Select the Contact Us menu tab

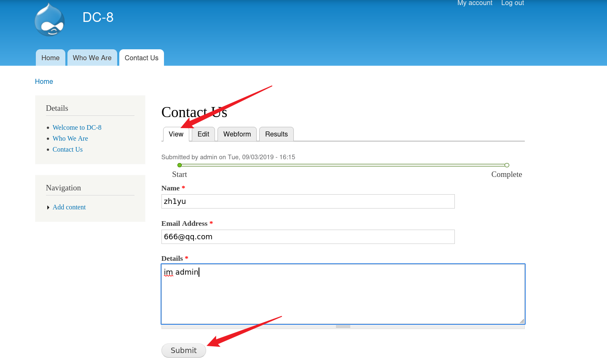pos(141,58)
